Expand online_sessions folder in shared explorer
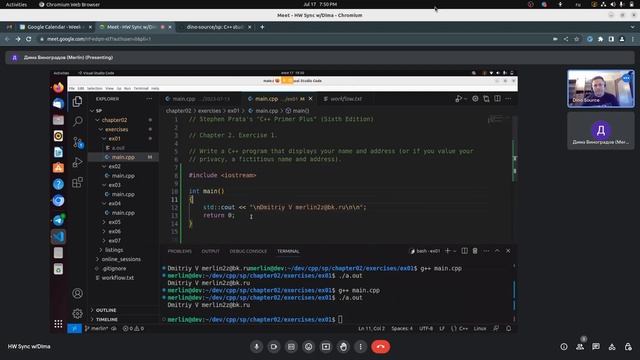The height and width of the screenshot is (360, 640). click(122, 259)
